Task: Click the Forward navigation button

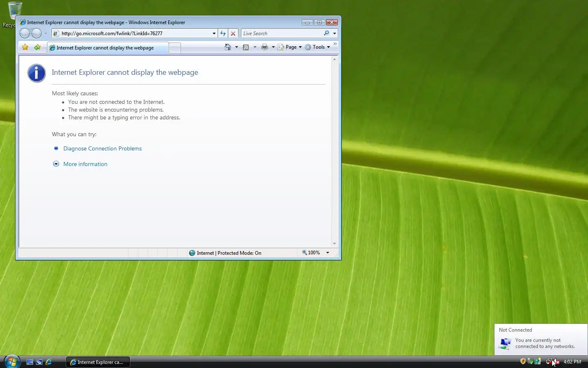Action: pos(37,33)
